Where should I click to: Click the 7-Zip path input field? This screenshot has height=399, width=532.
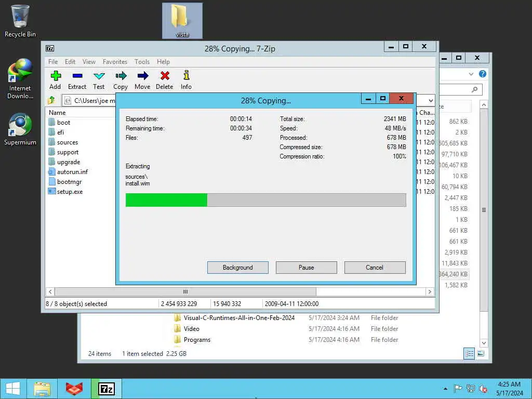point(90,100)
